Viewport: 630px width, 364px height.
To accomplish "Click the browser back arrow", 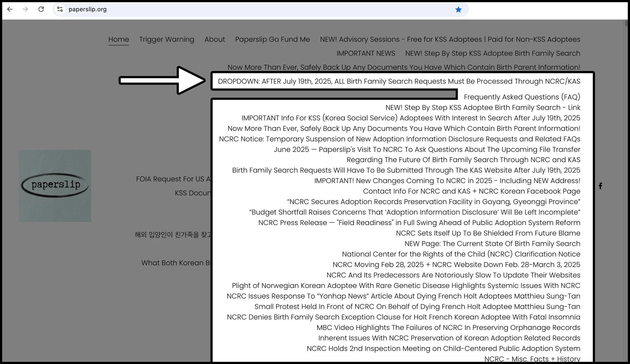I will point(10,9).
